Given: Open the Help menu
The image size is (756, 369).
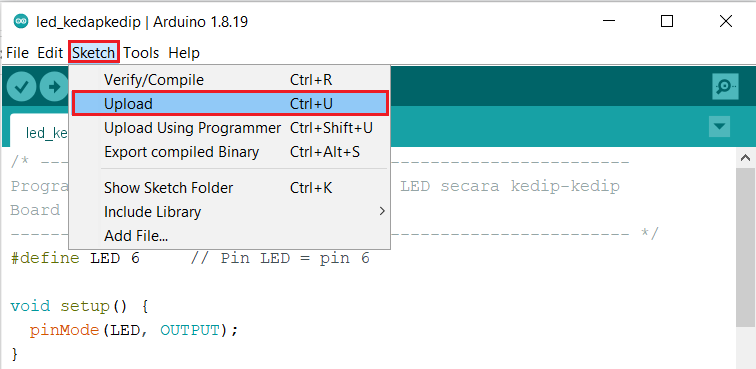Looking at the screenshot, I should click(184, 53).
